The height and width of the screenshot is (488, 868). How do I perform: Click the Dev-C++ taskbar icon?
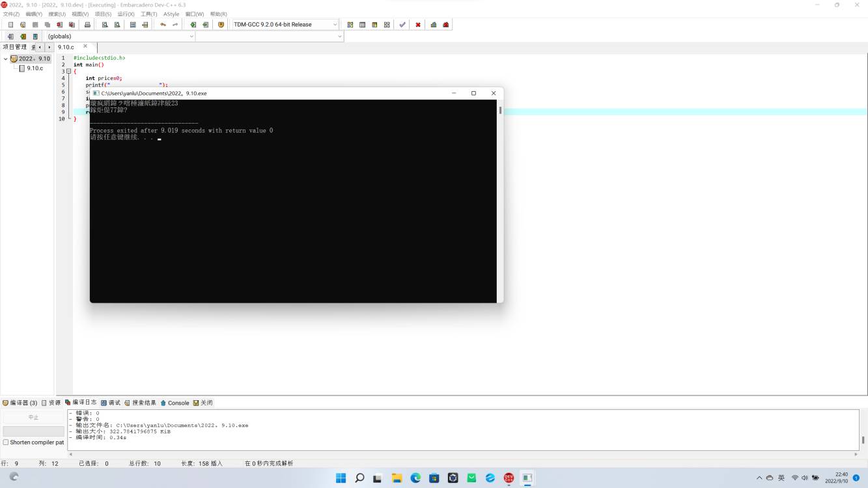click(509, 478)
